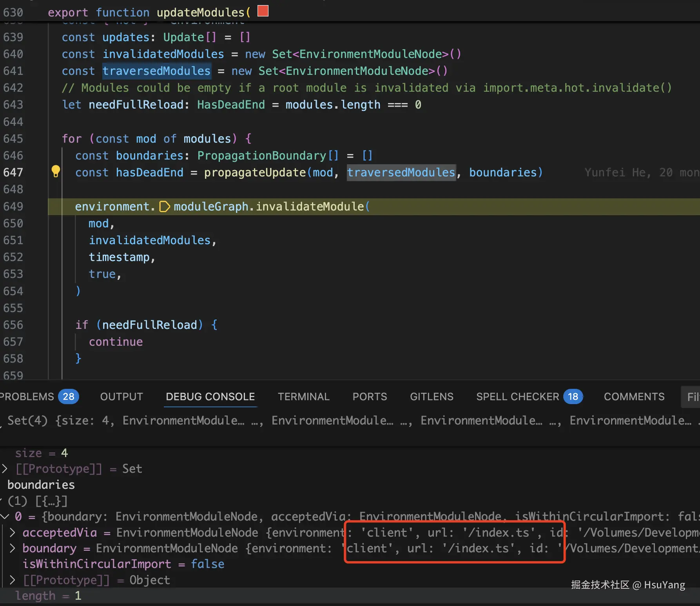Click 'hasDeadEnd' variable on line 647

pyautogui.click(x=149, y=172)
